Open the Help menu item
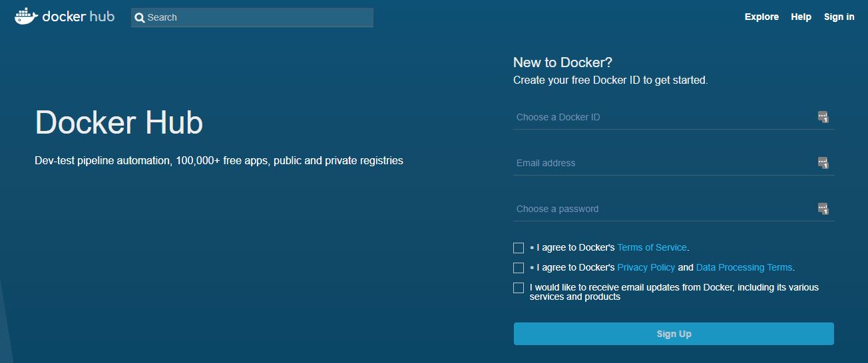 (x=801, y=17)
